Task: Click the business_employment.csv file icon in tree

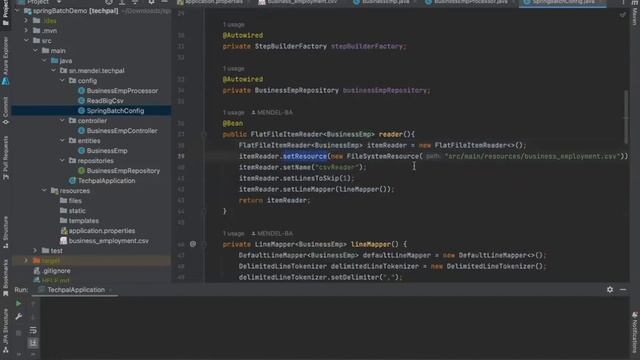Action: click(64, 241)
